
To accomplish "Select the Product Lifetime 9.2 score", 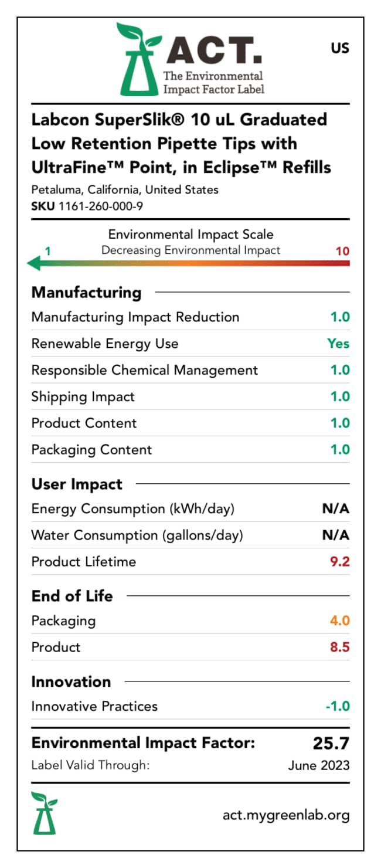I will coord(339,561).
